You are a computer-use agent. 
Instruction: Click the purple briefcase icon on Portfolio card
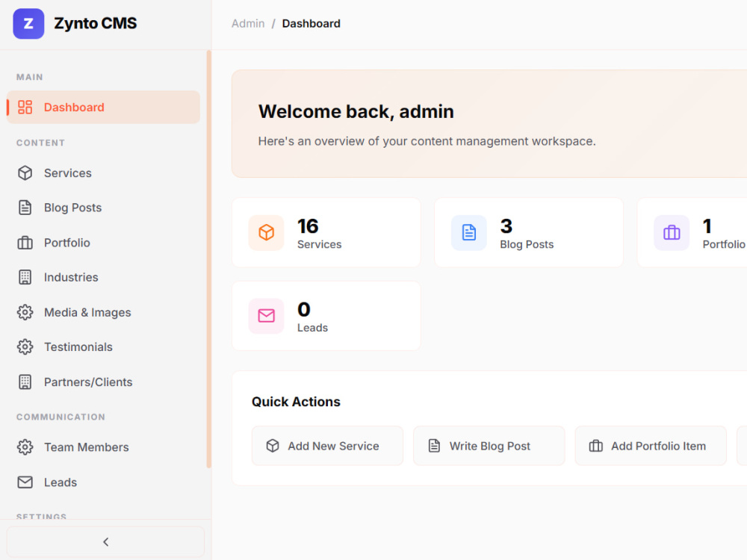pyautogui.click(x=672, y=232)
